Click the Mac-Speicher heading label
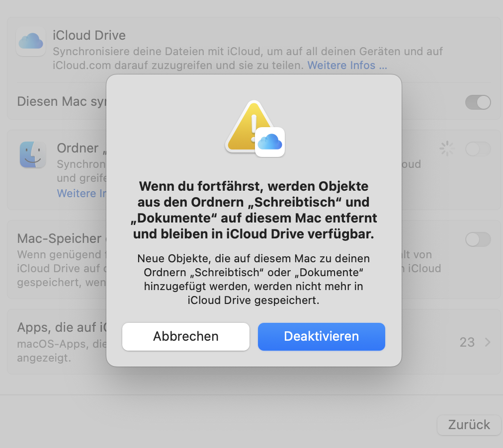Screen dimensions: 503x448 tap(60, 238)
